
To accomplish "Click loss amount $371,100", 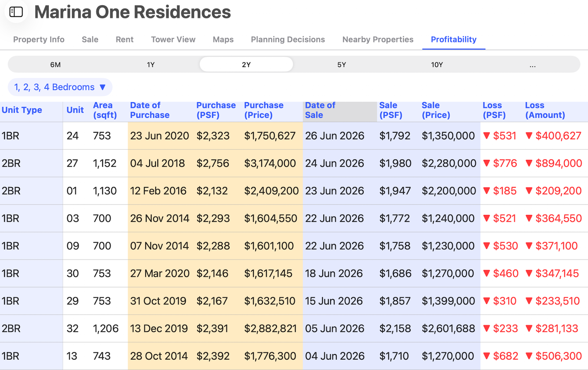I will point(552,246).
